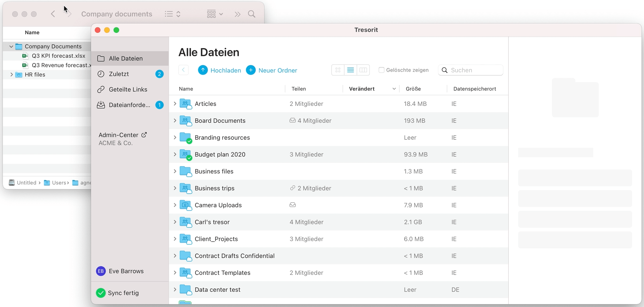Expand the Budget plan 2020 folder
This screenshot has height=307, width=644.
coord(175,155)
